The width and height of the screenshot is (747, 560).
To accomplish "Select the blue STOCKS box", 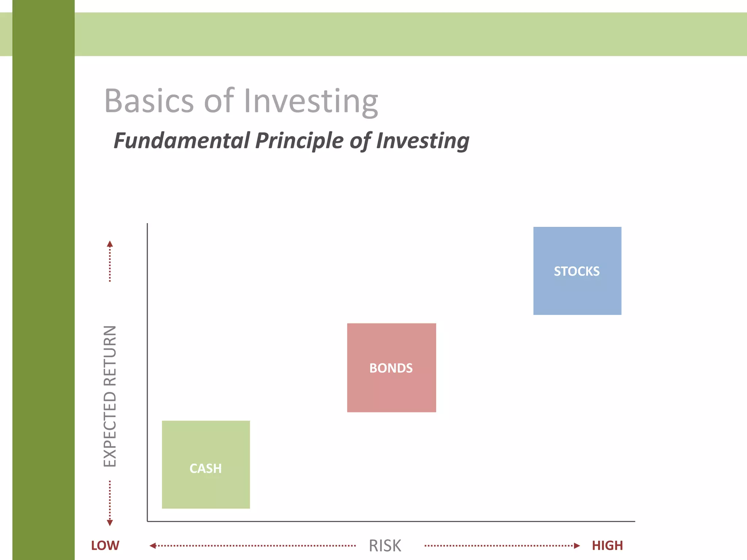I will pos(577,271).
